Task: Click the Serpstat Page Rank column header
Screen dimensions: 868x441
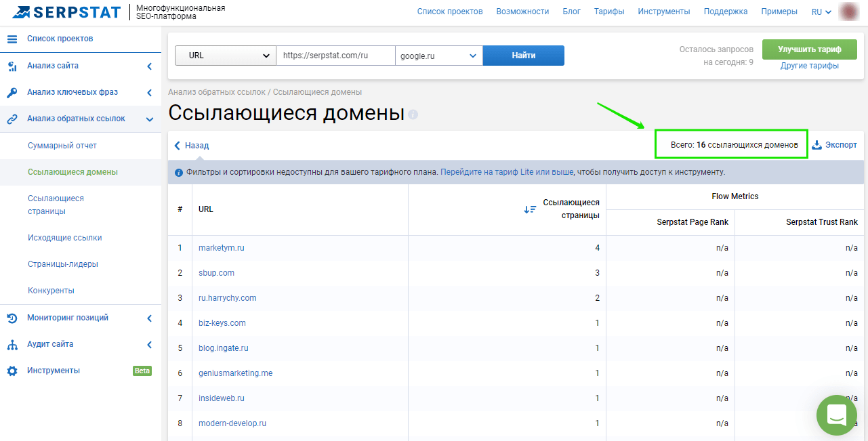Action: click(x=693, y=222)
